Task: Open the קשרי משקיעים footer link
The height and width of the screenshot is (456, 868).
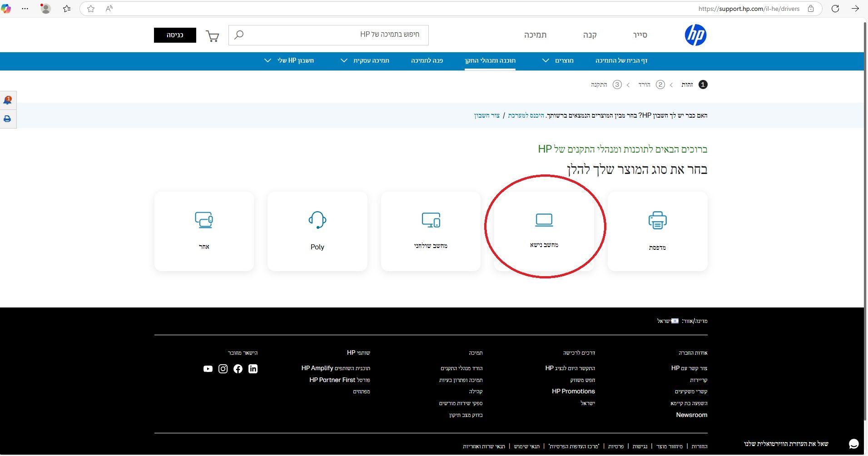Action: (x=691, y=392)
